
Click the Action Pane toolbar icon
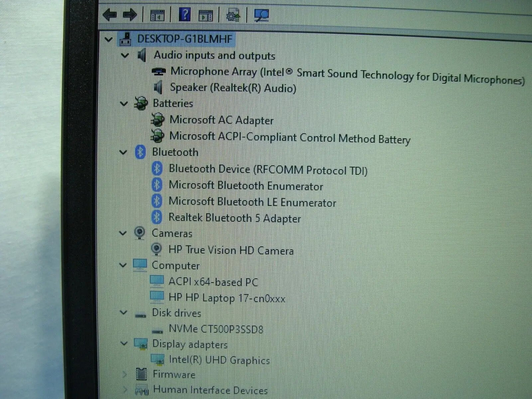pyautogui.click(x=205, y=15)
